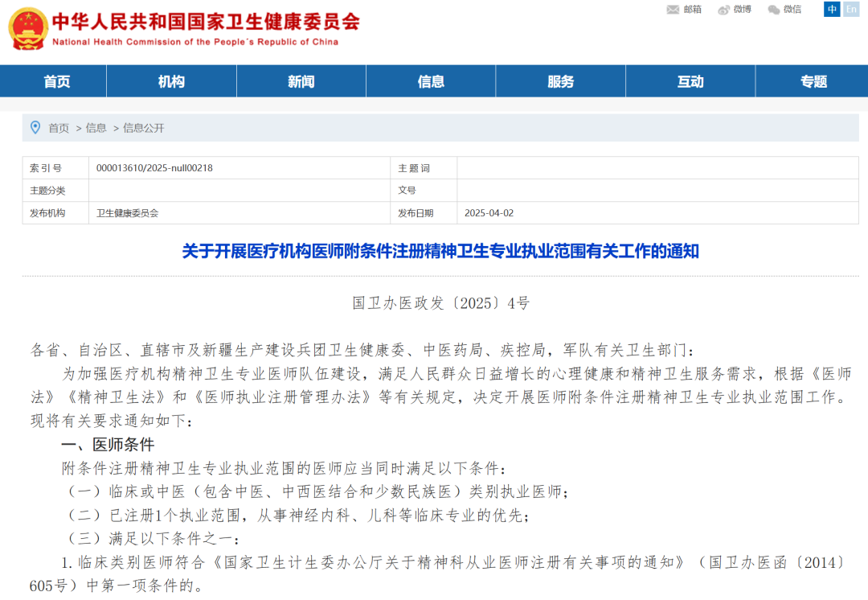
Task: Click the location pin breadcrumb icon
Action: [35, 128]
